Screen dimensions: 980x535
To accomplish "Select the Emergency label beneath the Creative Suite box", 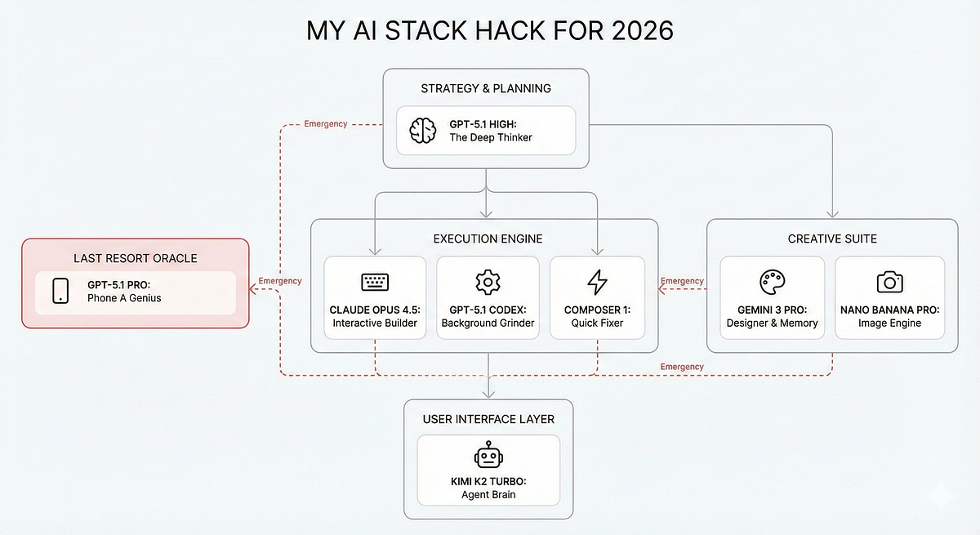I will [x=682, y=367].
